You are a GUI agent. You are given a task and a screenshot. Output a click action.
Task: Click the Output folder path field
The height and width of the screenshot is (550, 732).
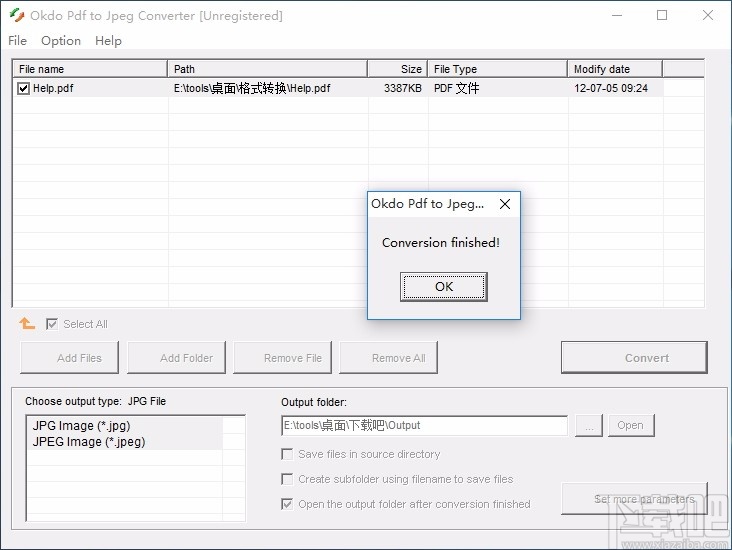click(x=424, y=425)
